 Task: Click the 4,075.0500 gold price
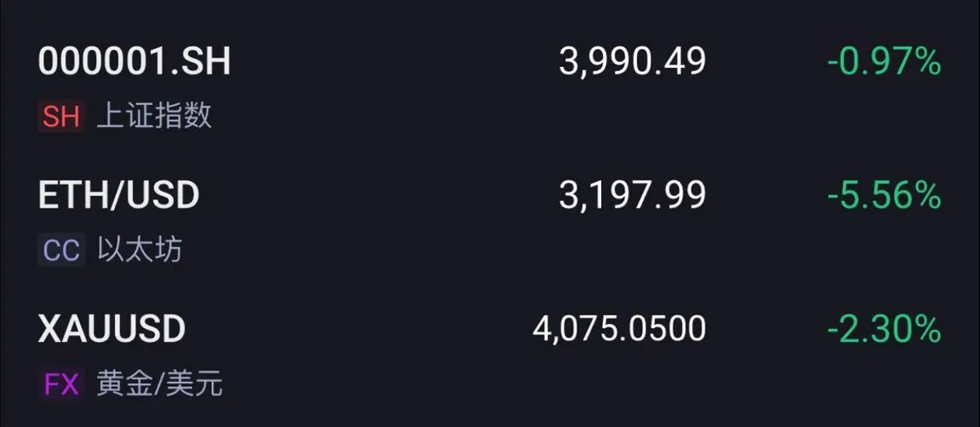click(619, 329)
